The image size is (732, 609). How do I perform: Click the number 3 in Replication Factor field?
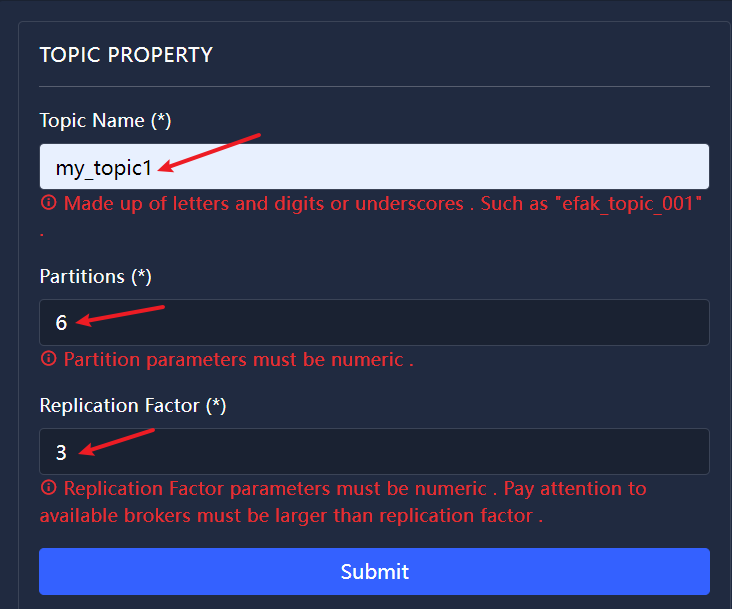61,452
